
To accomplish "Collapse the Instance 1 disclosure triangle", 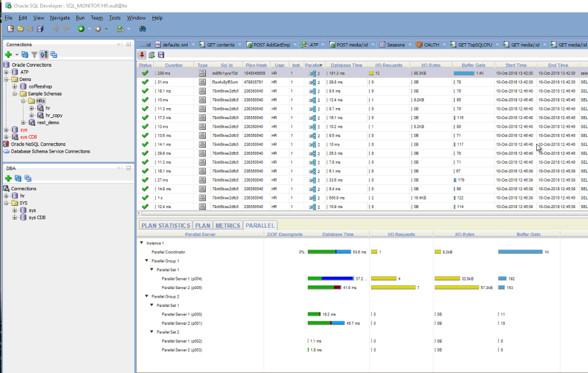I will tap(142, 243).
